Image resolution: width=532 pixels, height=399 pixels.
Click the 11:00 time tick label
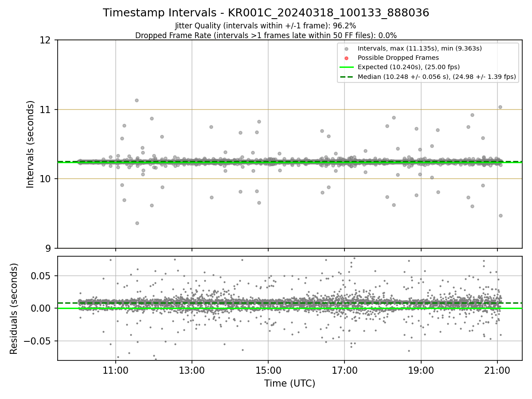coord(116,370)
